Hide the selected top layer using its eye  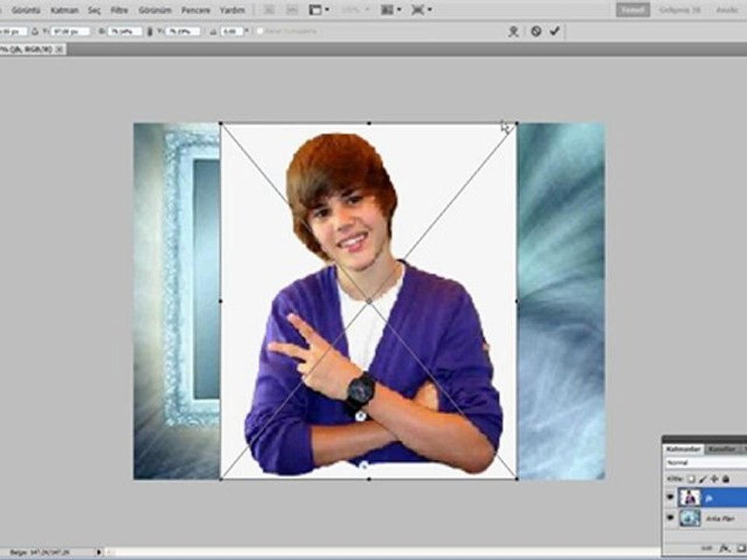click(670, 497)
